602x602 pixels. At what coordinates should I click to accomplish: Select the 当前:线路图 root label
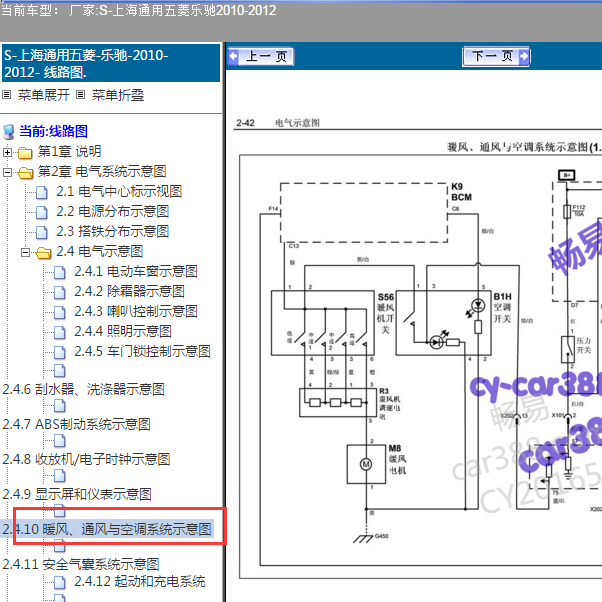(53, 131)
